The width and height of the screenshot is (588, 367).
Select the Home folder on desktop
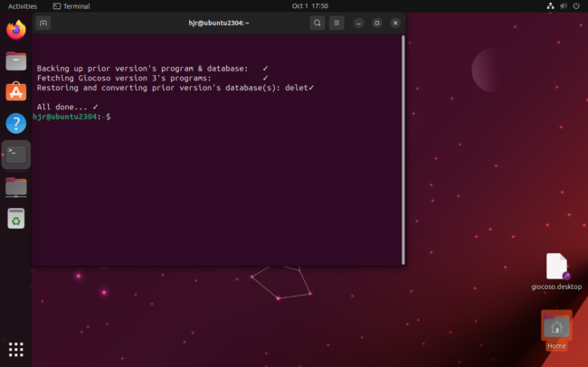(556, 330)
